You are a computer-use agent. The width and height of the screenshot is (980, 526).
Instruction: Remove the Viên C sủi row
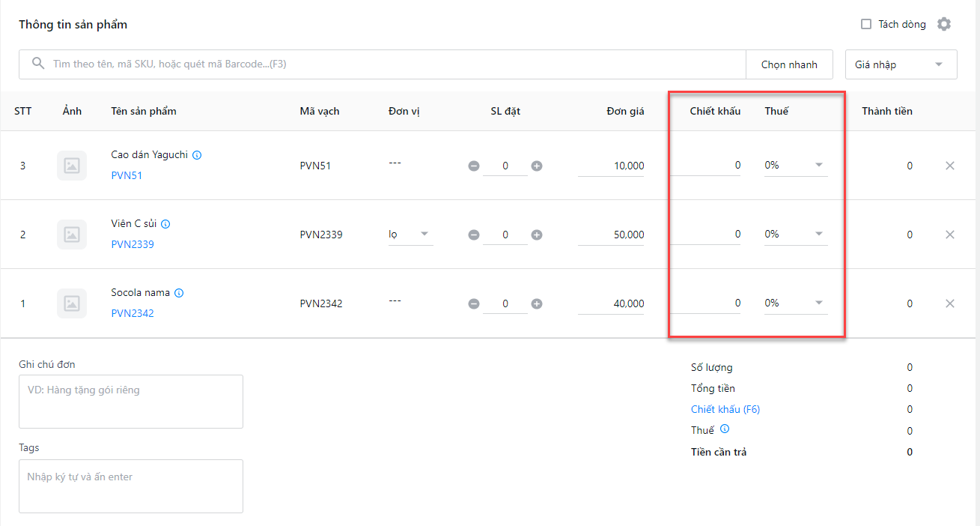pos(950,235)
